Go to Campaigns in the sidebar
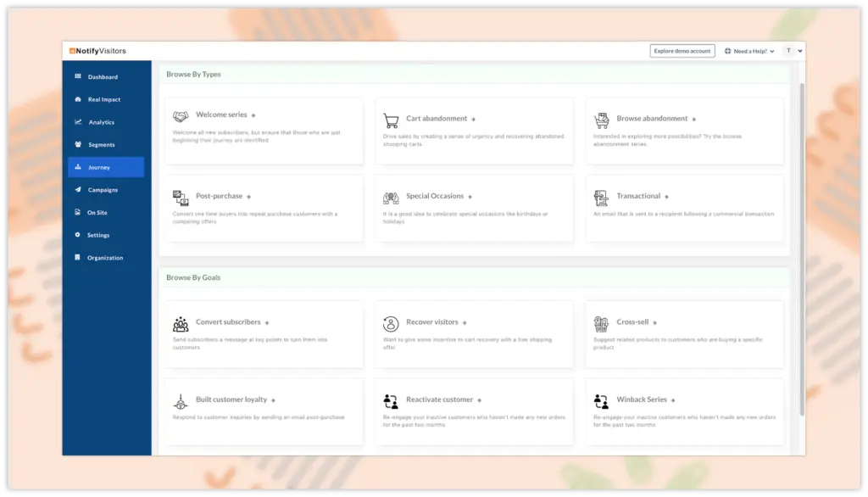Screen dimensions: 868x497 (103, 190)
